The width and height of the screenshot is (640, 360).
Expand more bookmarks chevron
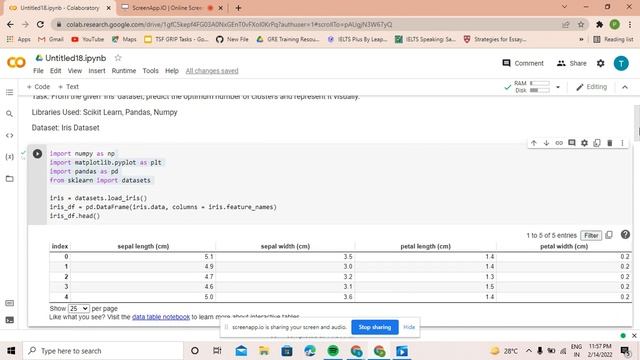point(581,39)
